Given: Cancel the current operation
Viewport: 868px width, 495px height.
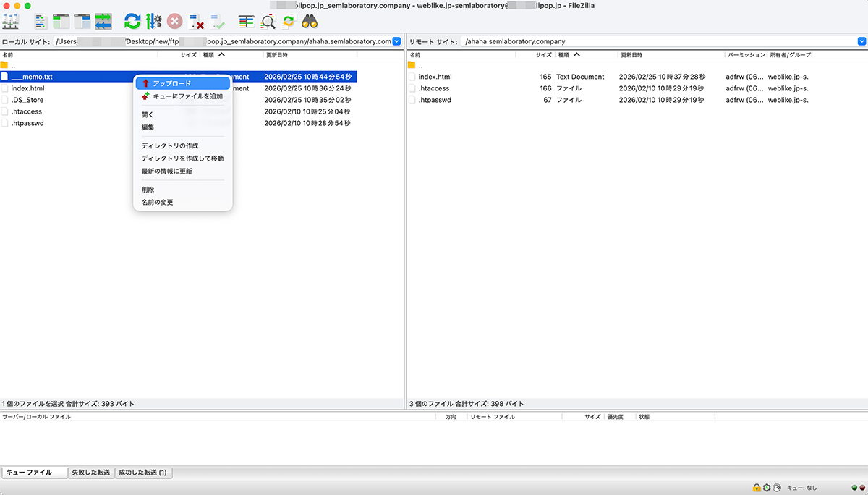Looking at the screenshot, I should [174, 21].
